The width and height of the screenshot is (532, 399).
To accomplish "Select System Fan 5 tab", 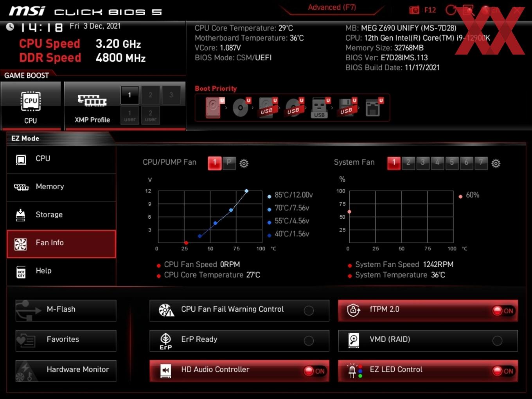I will click(452, 163).
